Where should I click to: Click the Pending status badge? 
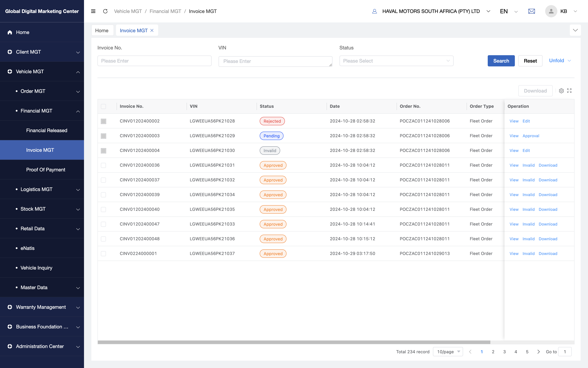click(271, 136)
